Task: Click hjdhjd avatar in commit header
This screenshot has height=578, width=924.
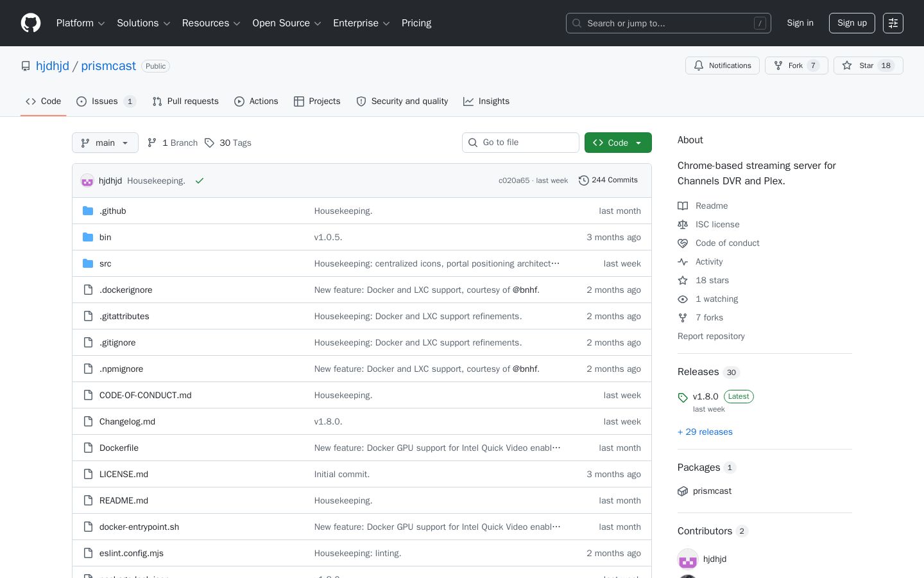Action: (x=87, y=181)
